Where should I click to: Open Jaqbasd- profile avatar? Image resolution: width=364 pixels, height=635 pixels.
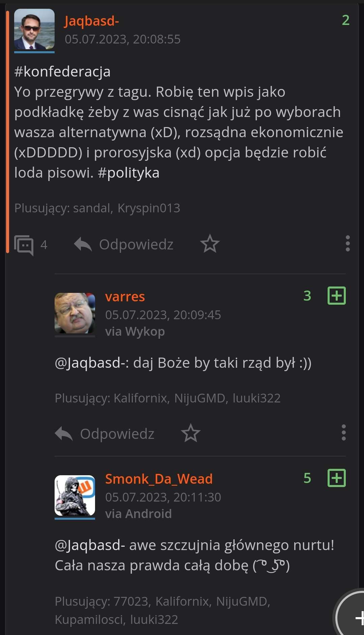point(34,29)
